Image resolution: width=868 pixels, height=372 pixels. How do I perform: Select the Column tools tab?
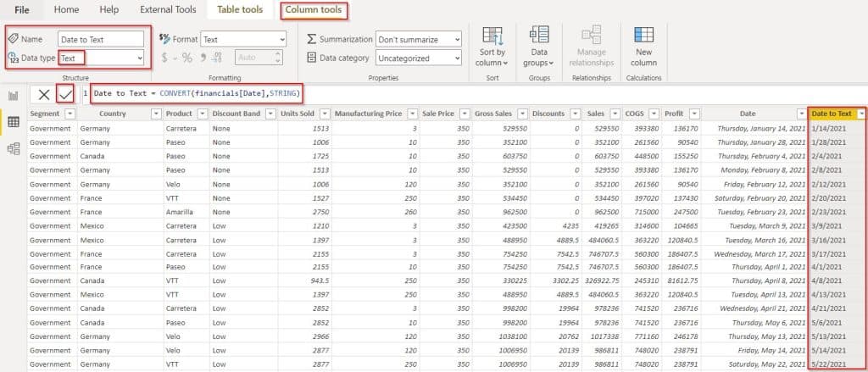pos(314,10)
